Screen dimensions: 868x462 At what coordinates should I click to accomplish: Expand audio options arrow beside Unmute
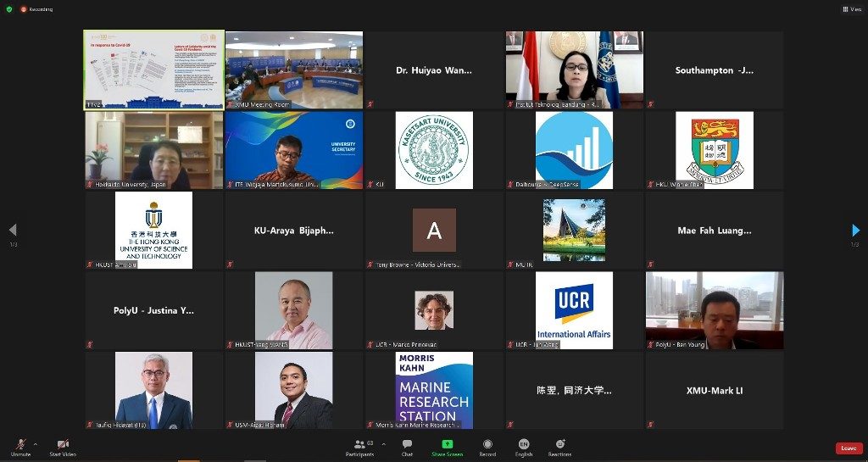[x=35, y=443]
